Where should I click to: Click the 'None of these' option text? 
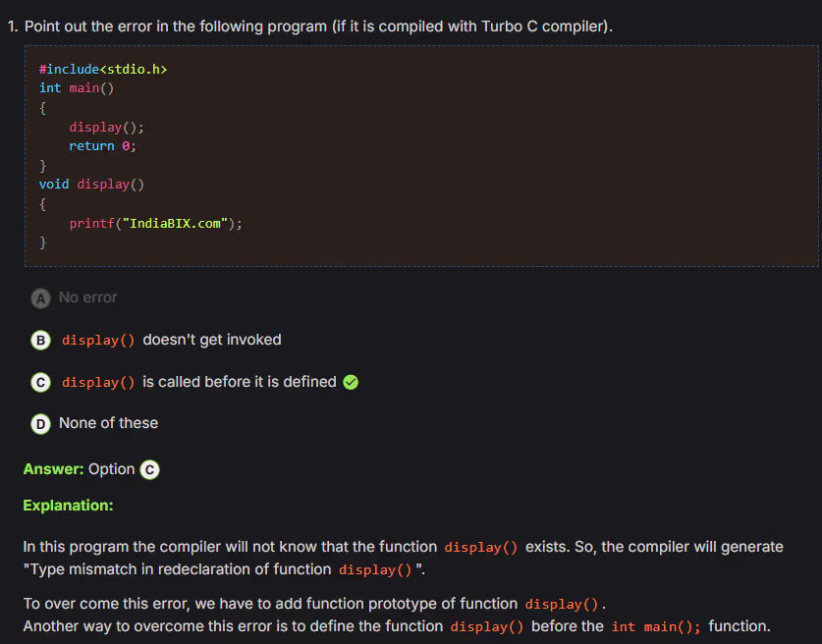(108, 423)
